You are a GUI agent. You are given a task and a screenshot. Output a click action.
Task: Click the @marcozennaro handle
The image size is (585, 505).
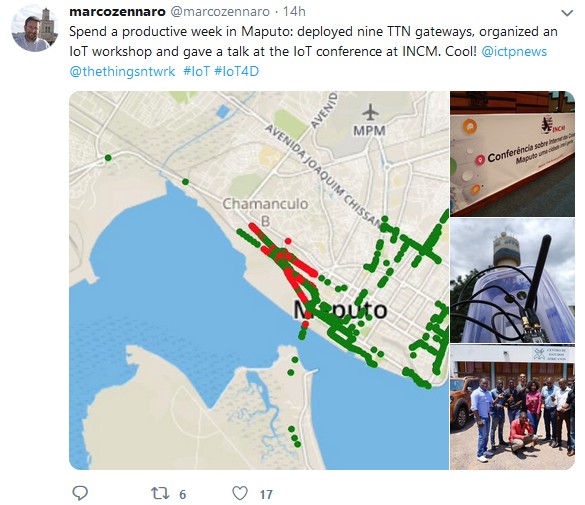coord(220,12)
